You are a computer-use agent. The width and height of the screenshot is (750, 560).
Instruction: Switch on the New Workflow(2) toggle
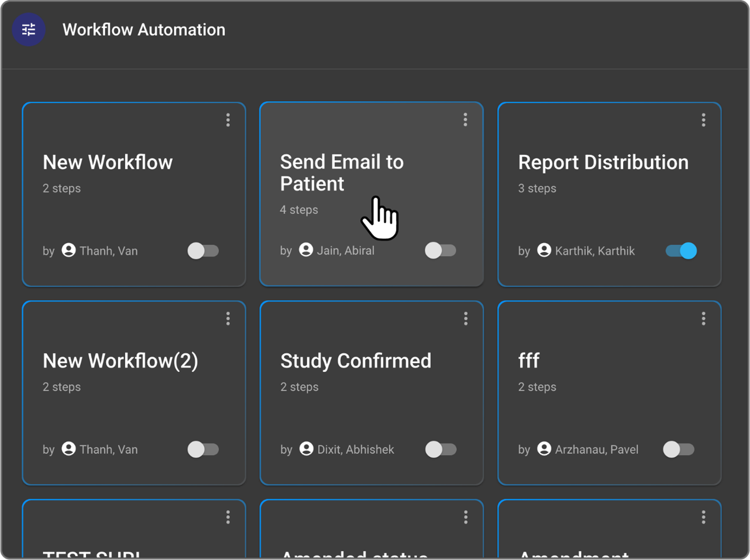pyautogui.click(x=203, y=450)
